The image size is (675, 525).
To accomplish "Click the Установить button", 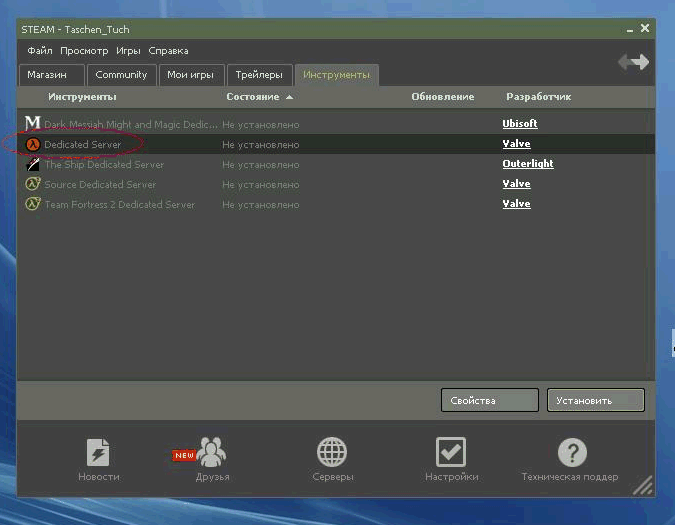I will pyautogui.click(x=596, y=400).
